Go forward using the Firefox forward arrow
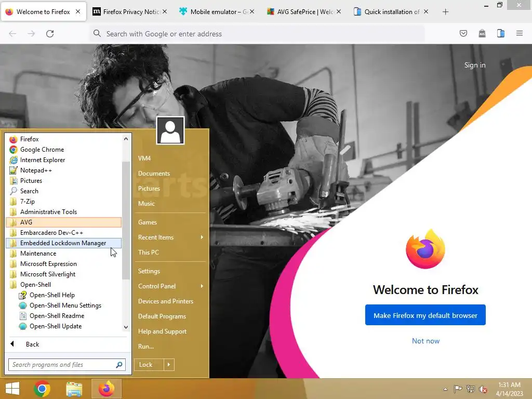The width and height of the screenshot is (532, 399). [x=31, y=34]
